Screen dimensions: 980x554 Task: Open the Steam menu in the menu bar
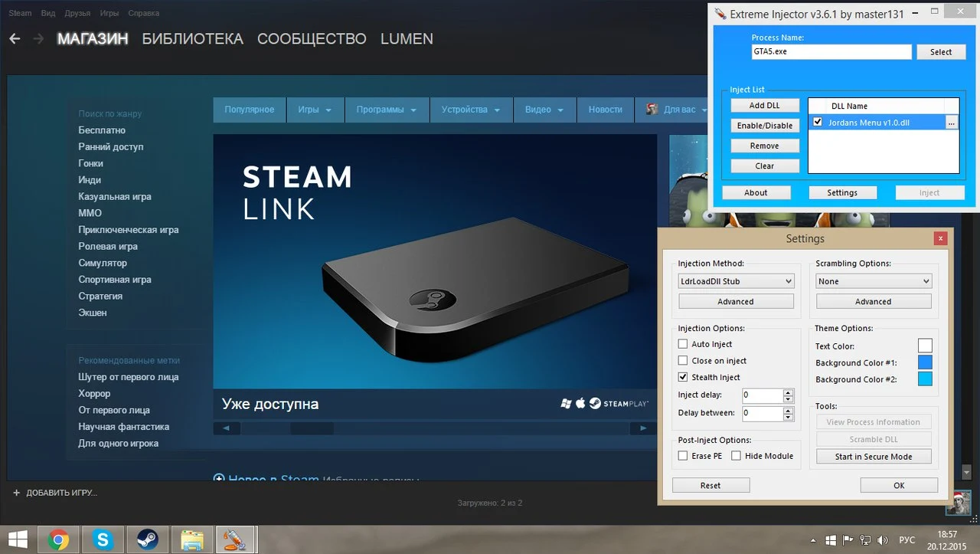(20, 13)
